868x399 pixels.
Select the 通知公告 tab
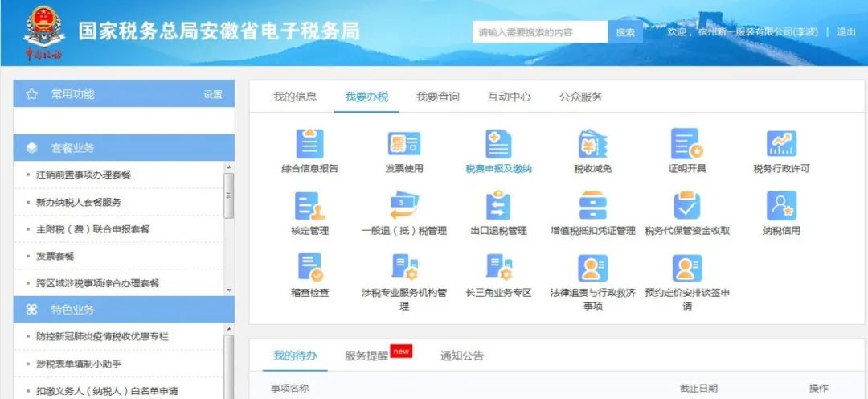462,356
